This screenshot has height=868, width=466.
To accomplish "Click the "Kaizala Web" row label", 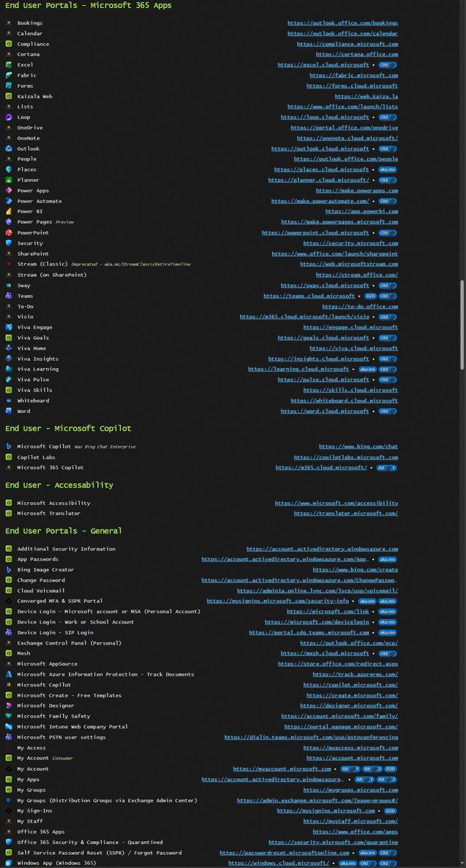I will (35, 96).
